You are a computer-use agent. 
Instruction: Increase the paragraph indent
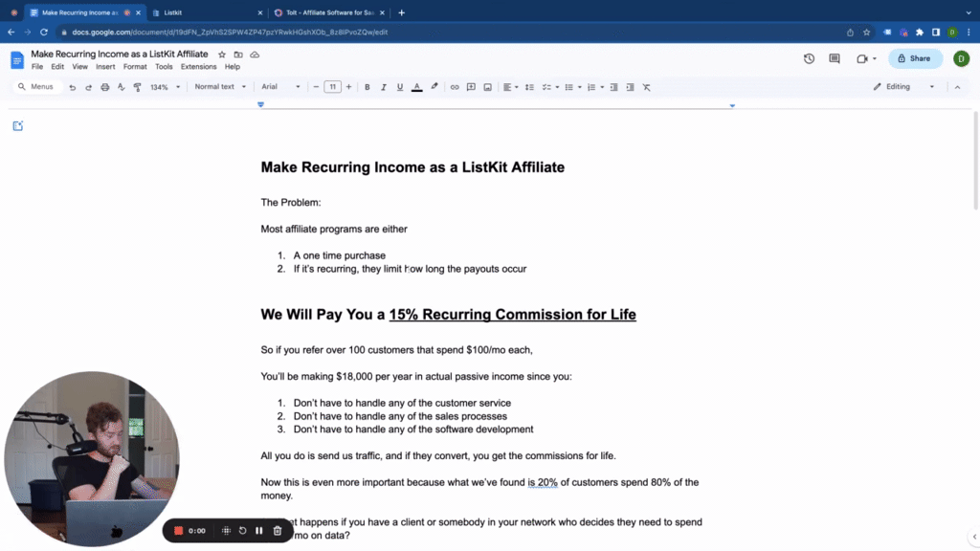pyautogui.click(x=630, y=87)
